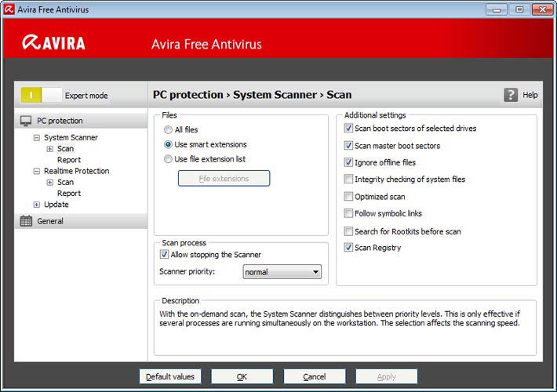Collapse the System Scanner tree node

tap(36, 138)
